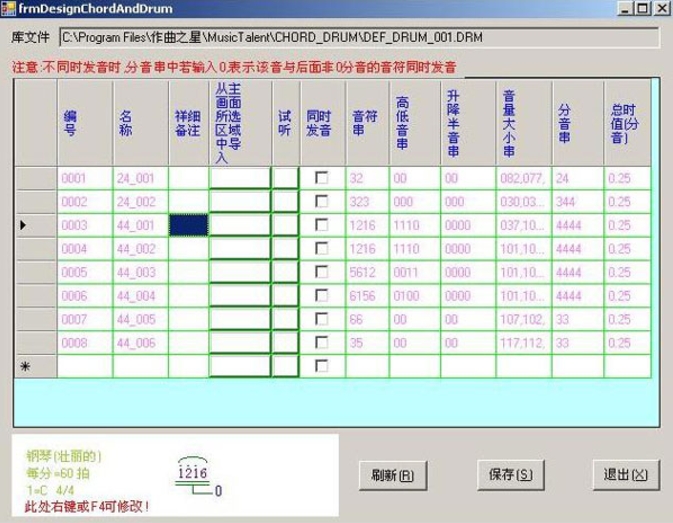
Task: Click the 试听 preview button in row 0008
Action: 285,342
